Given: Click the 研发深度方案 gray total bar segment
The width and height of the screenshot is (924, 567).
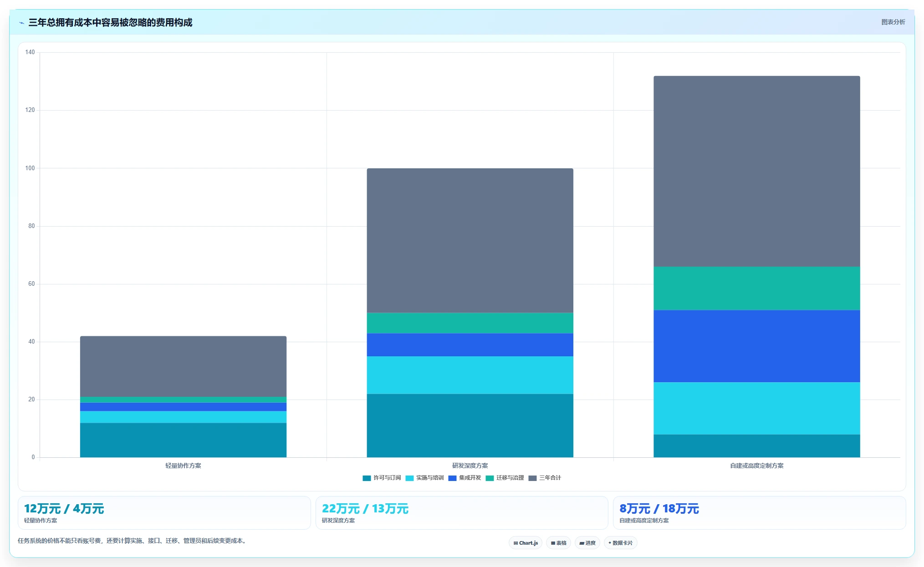Looking at the screenshot, I should 470,240.
